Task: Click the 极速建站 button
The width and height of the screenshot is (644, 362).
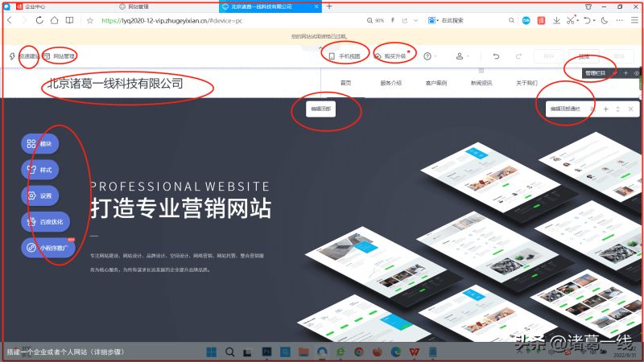Action: coord(25,56)
